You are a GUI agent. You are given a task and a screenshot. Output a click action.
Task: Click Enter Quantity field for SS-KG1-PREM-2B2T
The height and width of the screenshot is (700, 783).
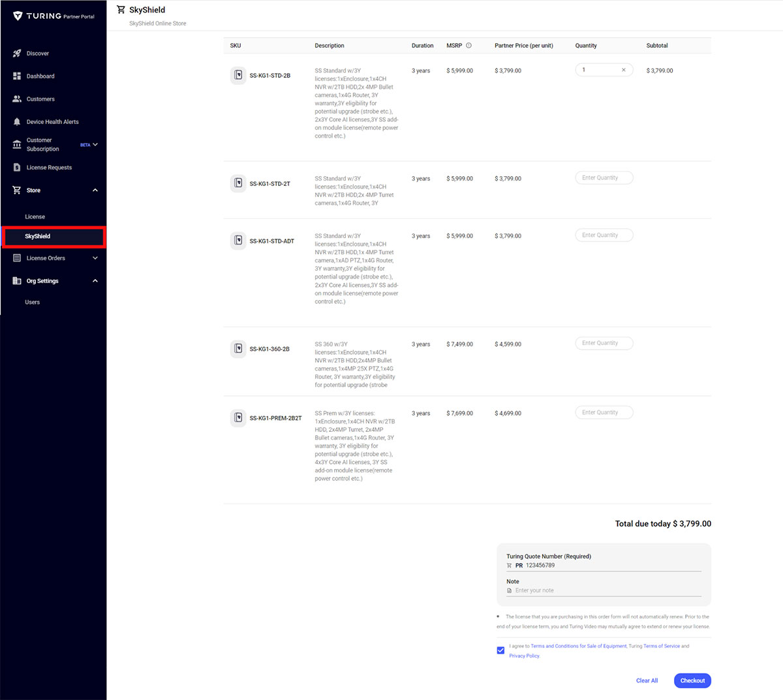(x=604, y=412)
